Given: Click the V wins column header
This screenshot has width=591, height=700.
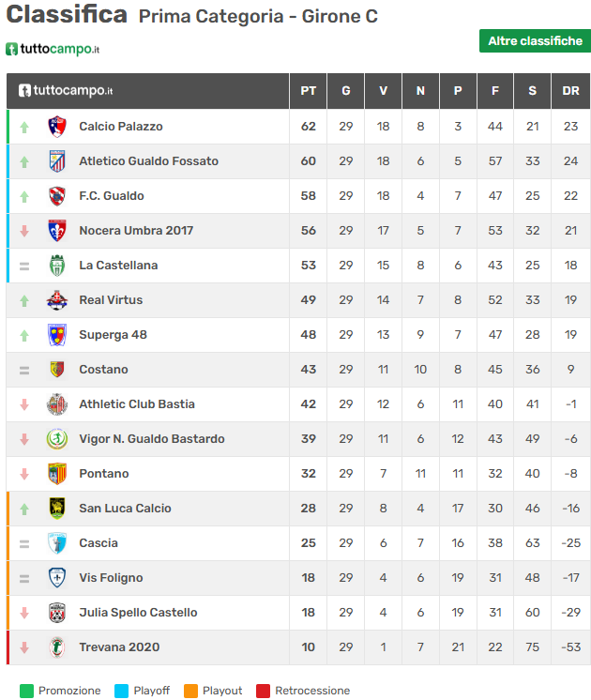Looking at the screenshot, I should pos(383,91).
